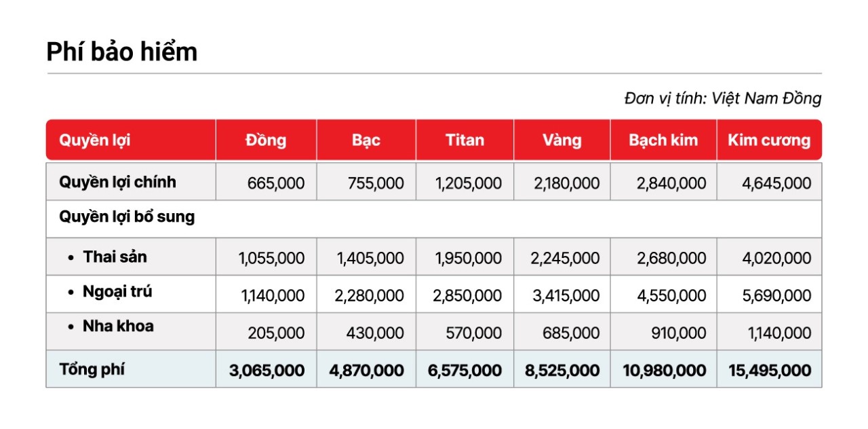868x429 pixels.
Task: Click the "Đơn vị tính: Việt Nam Đồng" note
Action: click(722, 98)
